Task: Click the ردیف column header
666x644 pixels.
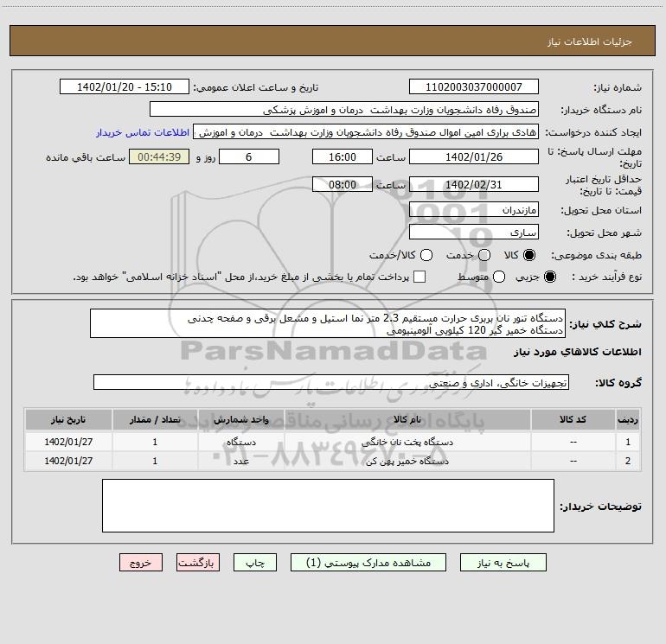Action: 628,419
